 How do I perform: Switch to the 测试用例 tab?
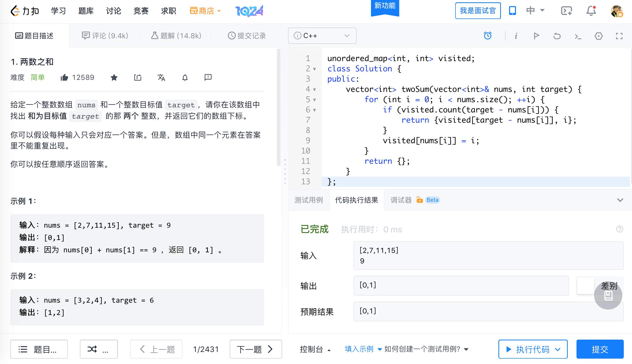point(309,200)
